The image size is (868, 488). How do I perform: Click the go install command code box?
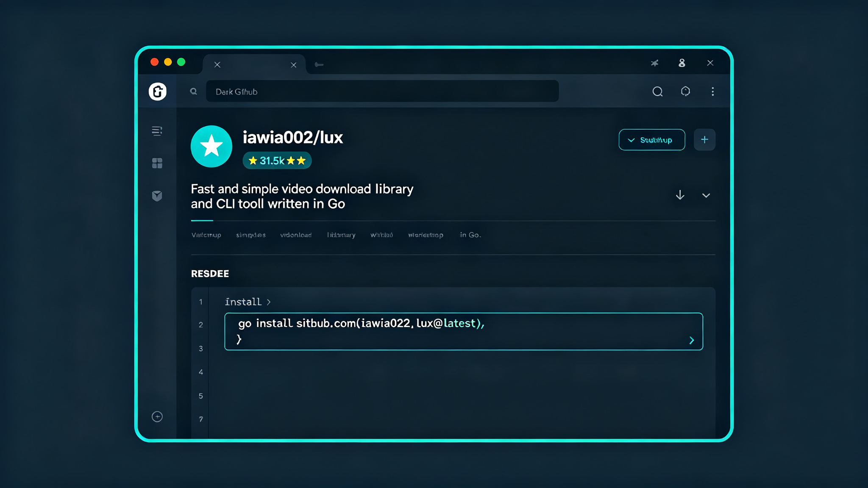click(x=464, y=331)
